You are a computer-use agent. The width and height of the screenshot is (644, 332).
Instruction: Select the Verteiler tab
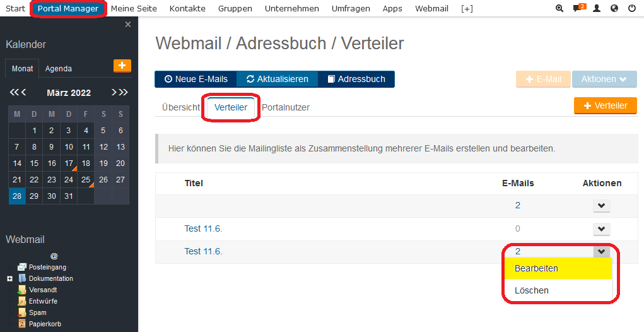pos(231,107)
